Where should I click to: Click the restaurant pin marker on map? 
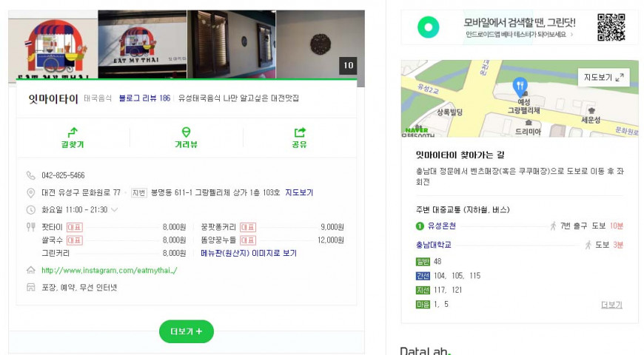coord(520,87)
